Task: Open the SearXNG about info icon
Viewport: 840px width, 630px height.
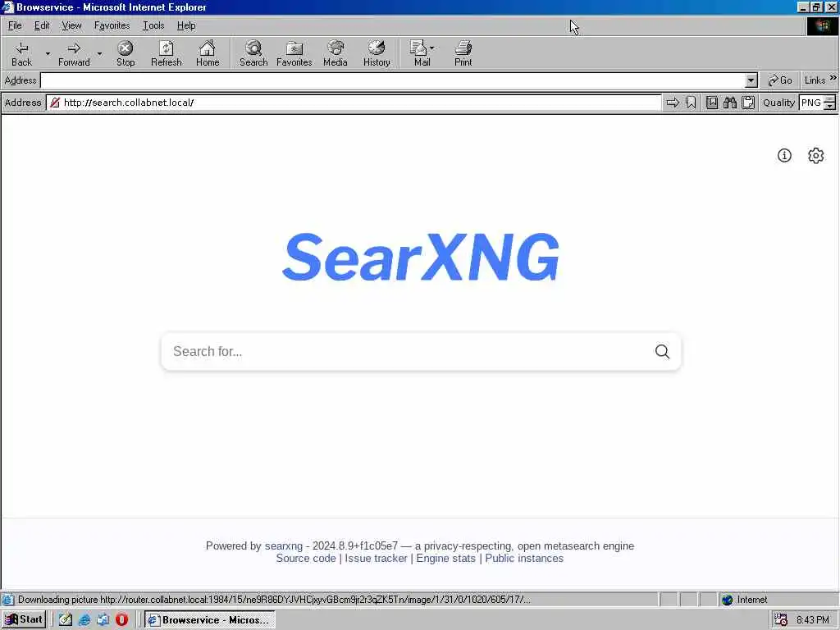Action: tap(784, 155)
